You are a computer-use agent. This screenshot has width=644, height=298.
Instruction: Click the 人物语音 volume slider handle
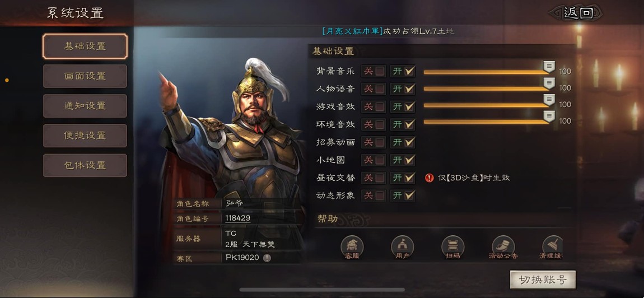tap(549, 84)
